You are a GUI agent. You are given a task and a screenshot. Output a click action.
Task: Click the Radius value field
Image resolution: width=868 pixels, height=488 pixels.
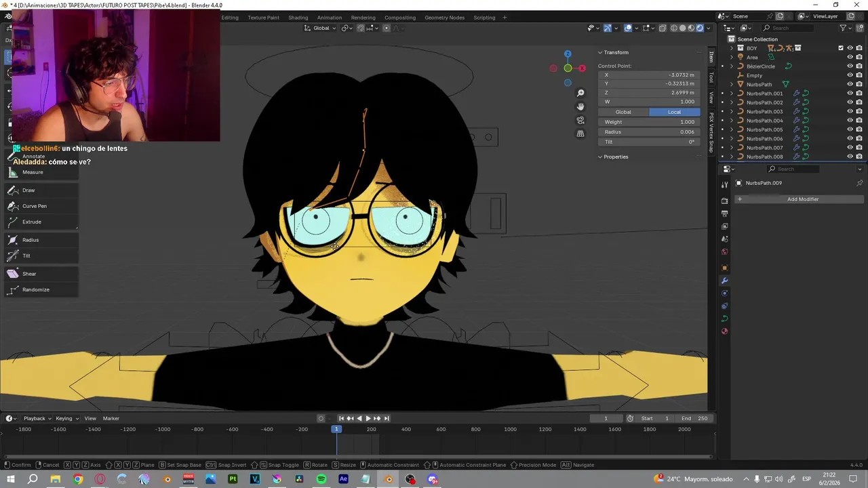tap(649, 132)
